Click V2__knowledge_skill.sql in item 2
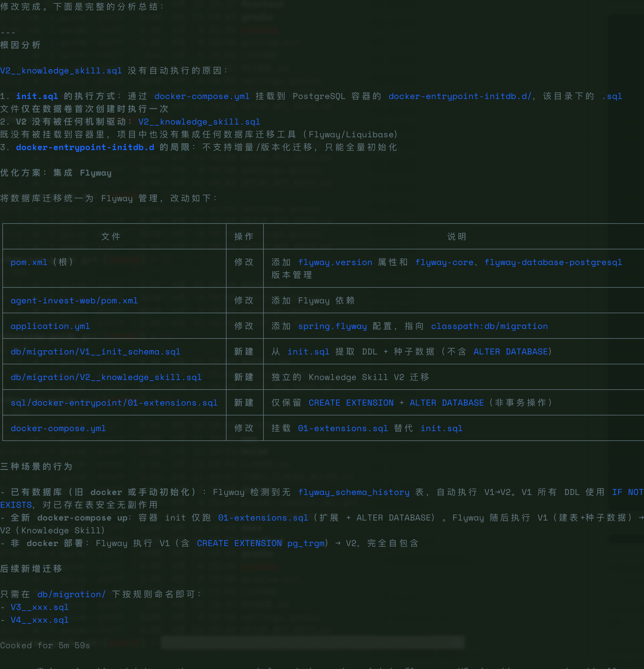This screenshot has width=644, height=669. pyautogui.click(x=199, y=122)
